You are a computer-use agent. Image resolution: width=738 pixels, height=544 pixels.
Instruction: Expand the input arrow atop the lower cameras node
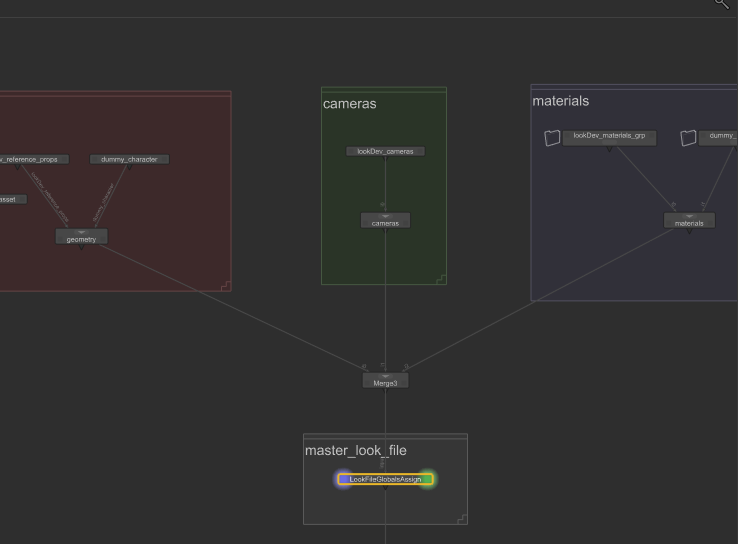click(x=385, y=216)
